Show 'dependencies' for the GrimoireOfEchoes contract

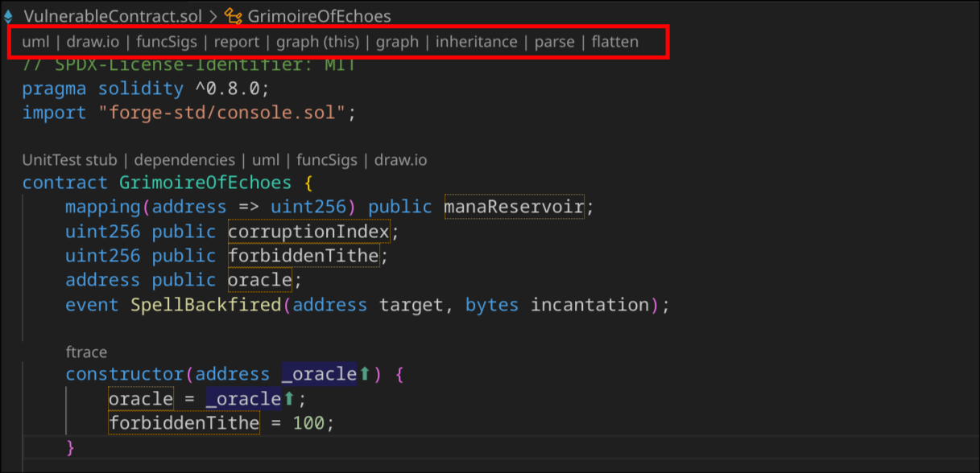pos(184,160)
